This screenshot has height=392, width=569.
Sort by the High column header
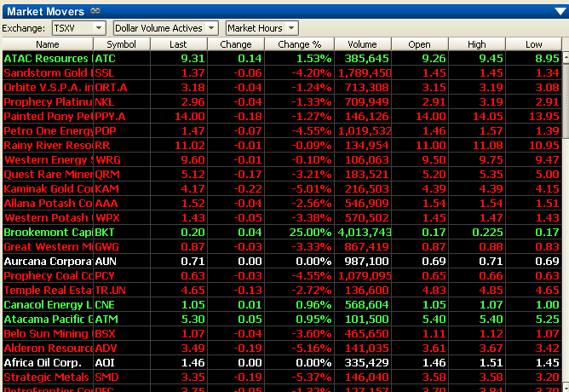click(x=476, y=43)
